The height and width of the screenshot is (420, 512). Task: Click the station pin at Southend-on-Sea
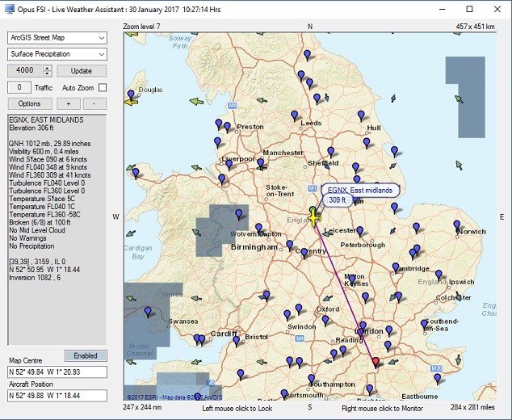tap(424, 324)
